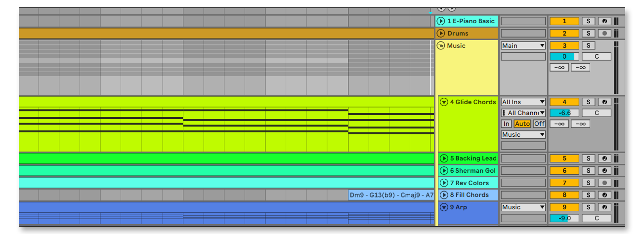Collapse the 4 Glide Chords track

(444, 102)
